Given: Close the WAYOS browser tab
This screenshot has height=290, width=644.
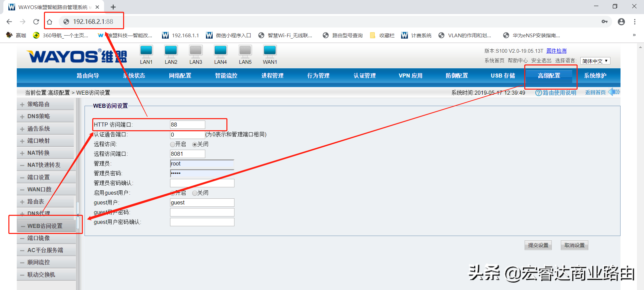Looking at the screenshot, I should (97, 7).
